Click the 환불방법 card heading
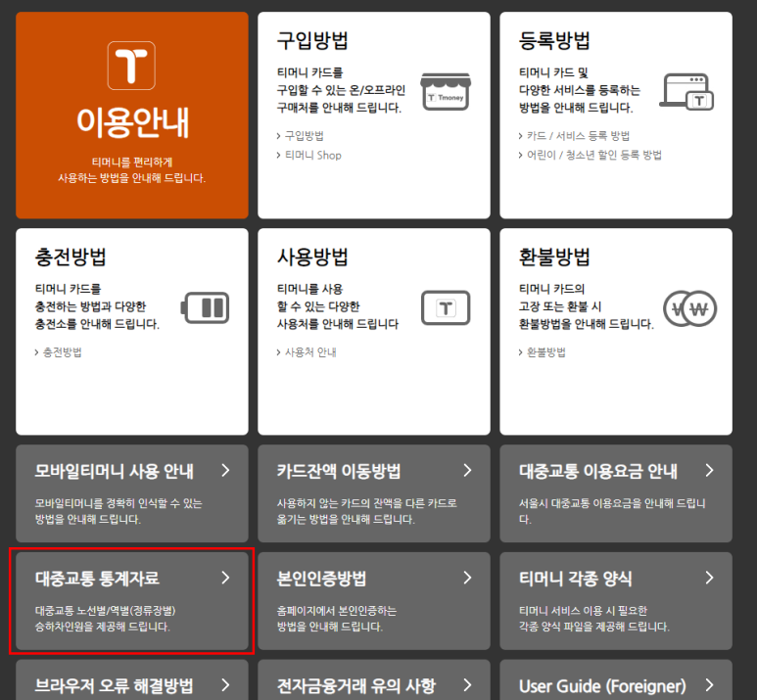757x700 pixels. pyautogui.click(x=554, y=257)
